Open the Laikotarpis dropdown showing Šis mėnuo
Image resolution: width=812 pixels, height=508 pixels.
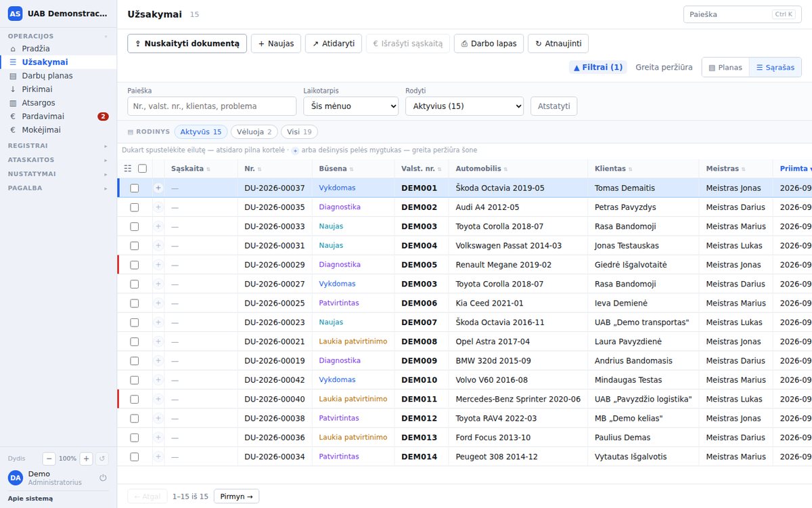[x=351, y=106]
